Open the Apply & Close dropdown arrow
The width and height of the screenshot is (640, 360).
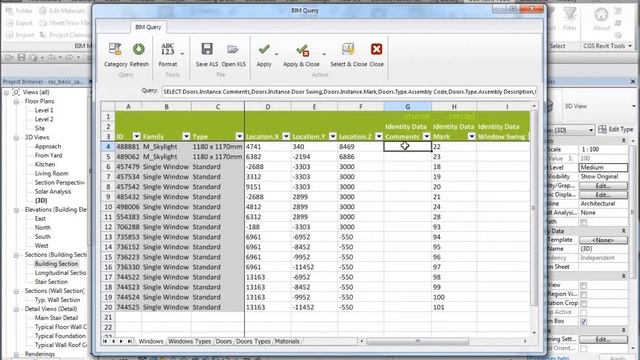[x=324, y=54]
